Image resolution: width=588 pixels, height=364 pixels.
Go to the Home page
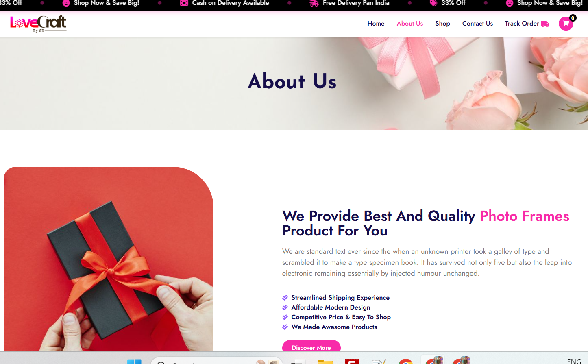pos(376,24)
